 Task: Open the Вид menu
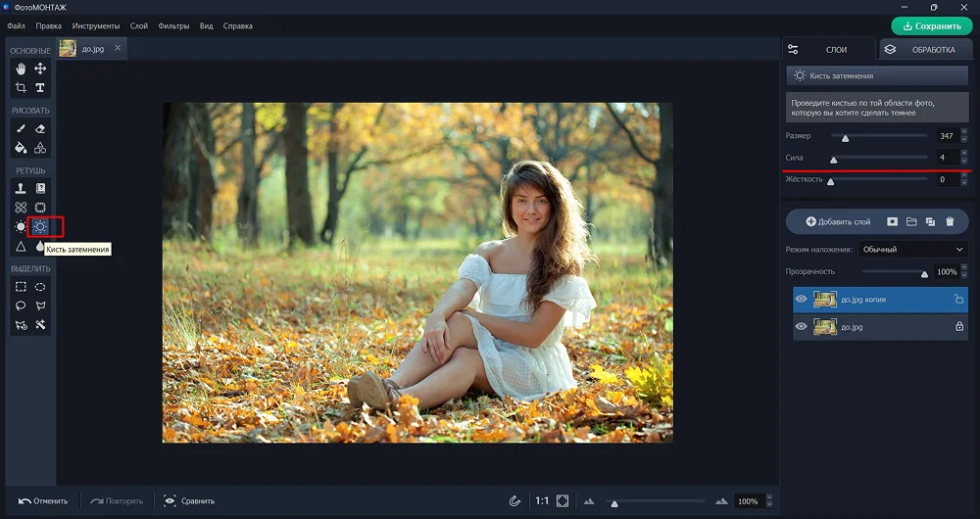pyautogui.click(x=206, y=25)
